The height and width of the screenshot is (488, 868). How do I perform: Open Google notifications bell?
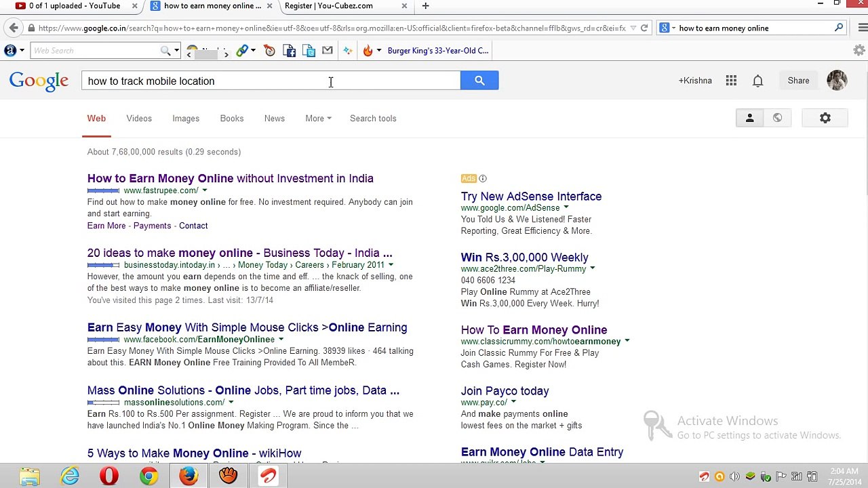click(x=758, y=81)
